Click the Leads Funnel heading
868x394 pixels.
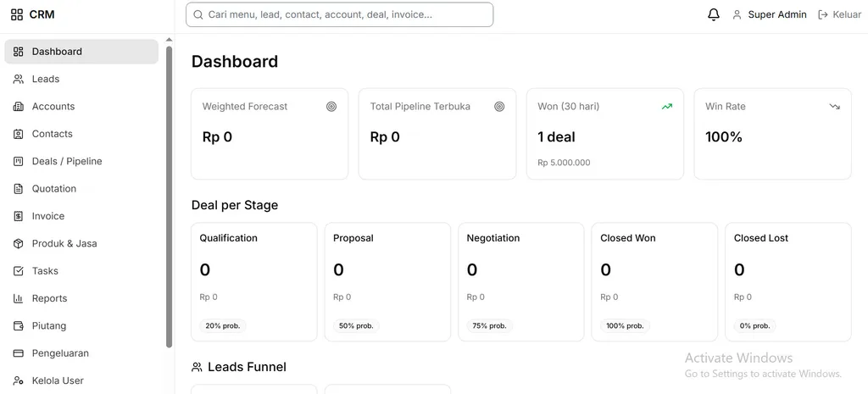[x=247, y=367]
